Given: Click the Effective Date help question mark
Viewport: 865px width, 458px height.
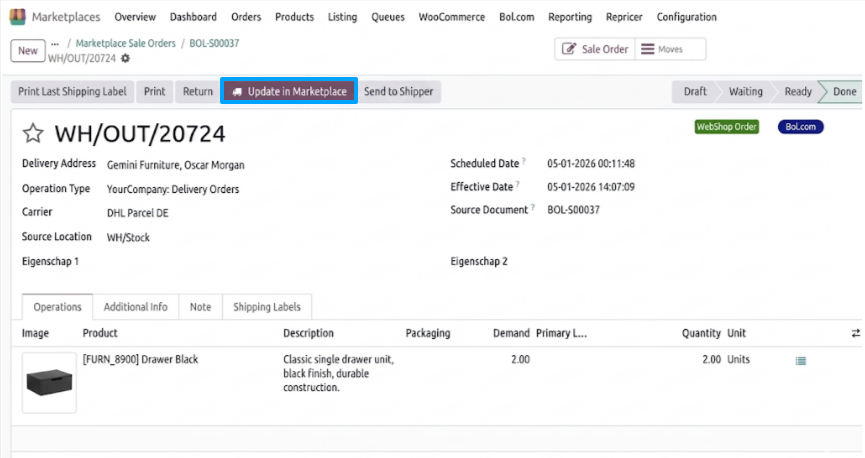Looking at the screenshot, I should click(x=518, y=184).
